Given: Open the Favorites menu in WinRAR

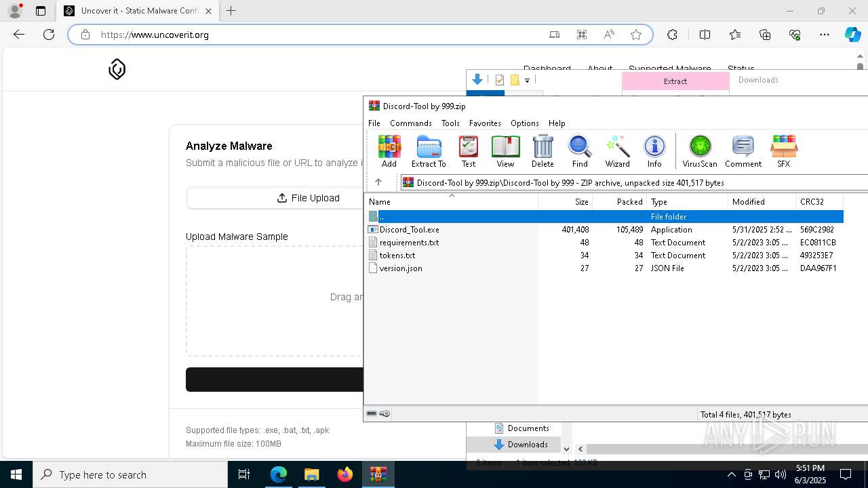Looking at the screenshot, I should click(x=485, y=123).
